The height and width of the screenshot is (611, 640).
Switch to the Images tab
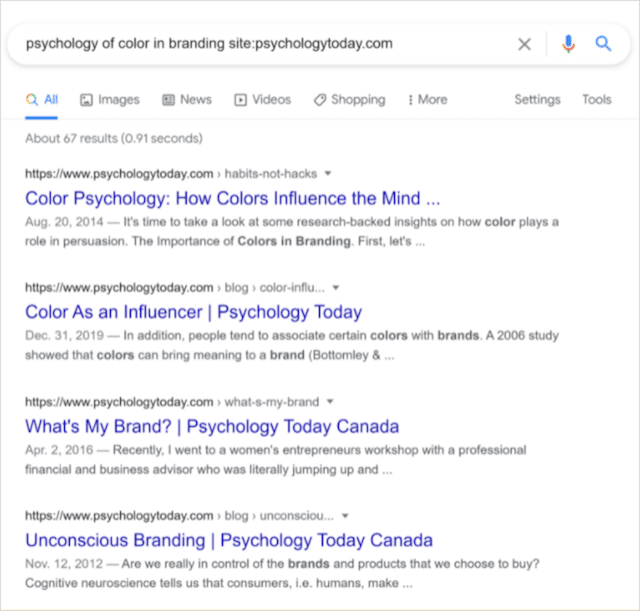pos(110,100)
